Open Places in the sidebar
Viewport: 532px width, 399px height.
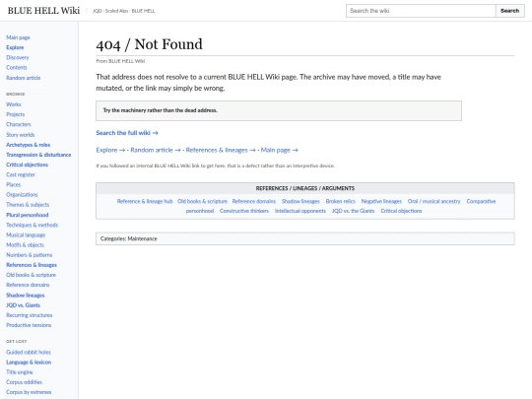pos(13,184)
